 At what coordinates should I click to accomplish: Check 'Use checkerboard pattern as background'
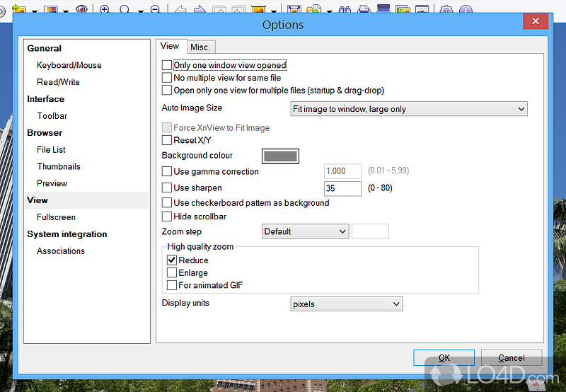click(166, 202)
